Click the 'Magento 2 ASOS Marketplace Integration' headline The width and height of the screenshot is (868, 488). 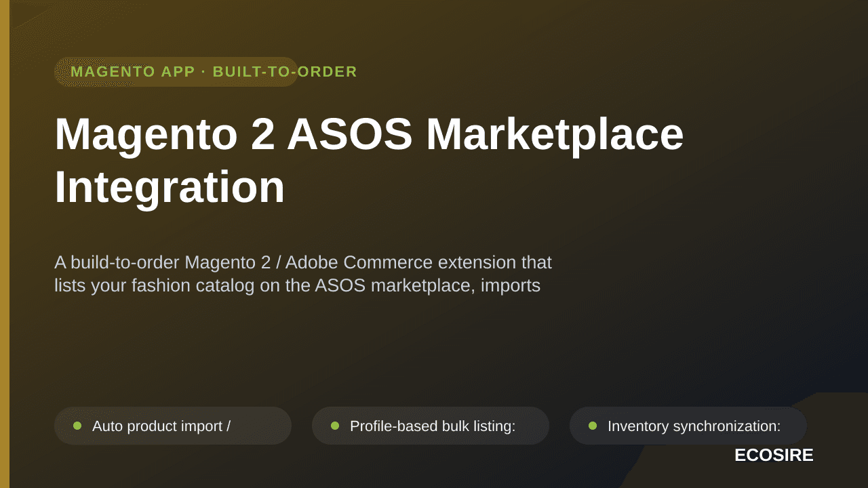coord(369,161)
